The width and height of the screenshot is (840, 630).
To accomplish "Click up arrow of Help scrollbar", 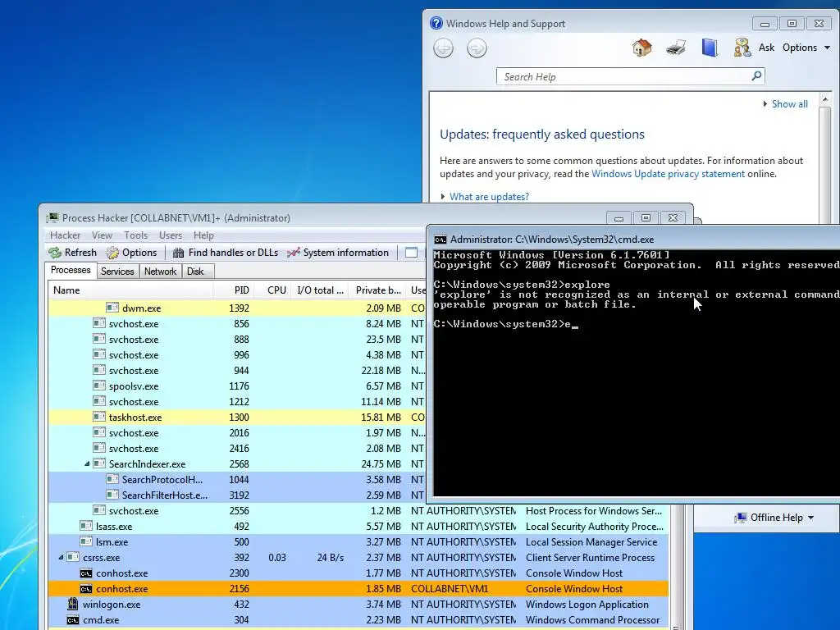I will coord(825,99).
